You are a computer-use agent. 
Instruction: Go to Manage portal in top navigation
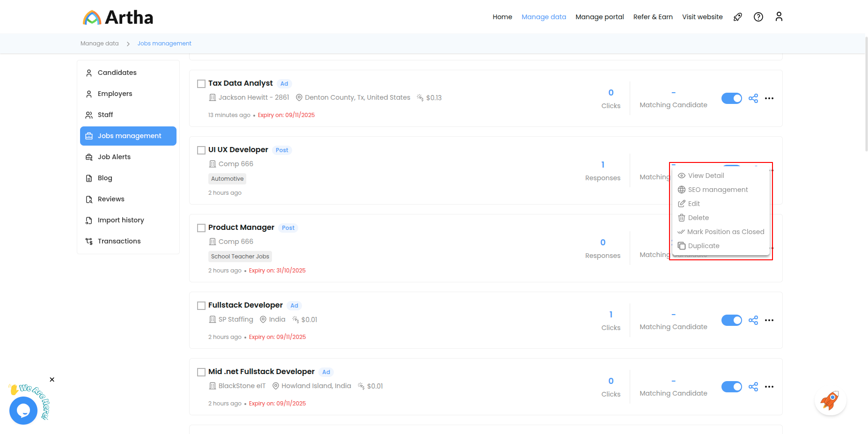pyautogui.click(x=599, y=17)
